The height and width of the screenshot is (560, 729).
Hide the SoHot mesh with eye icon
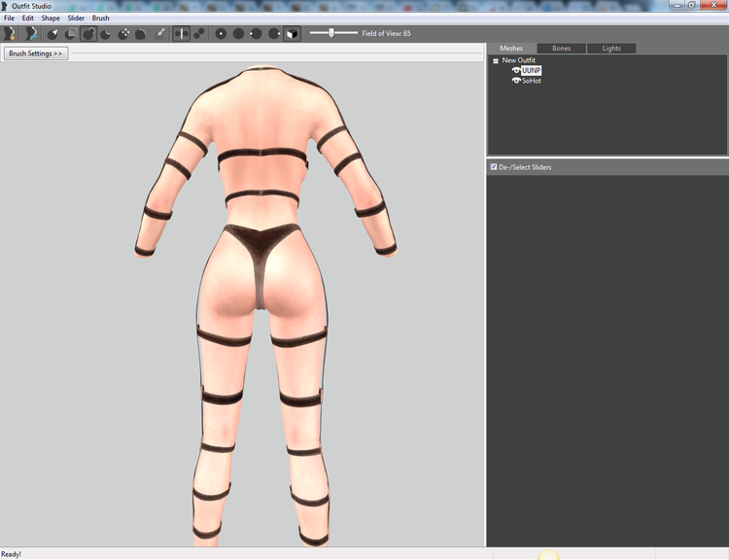click(x=516, y=81)
